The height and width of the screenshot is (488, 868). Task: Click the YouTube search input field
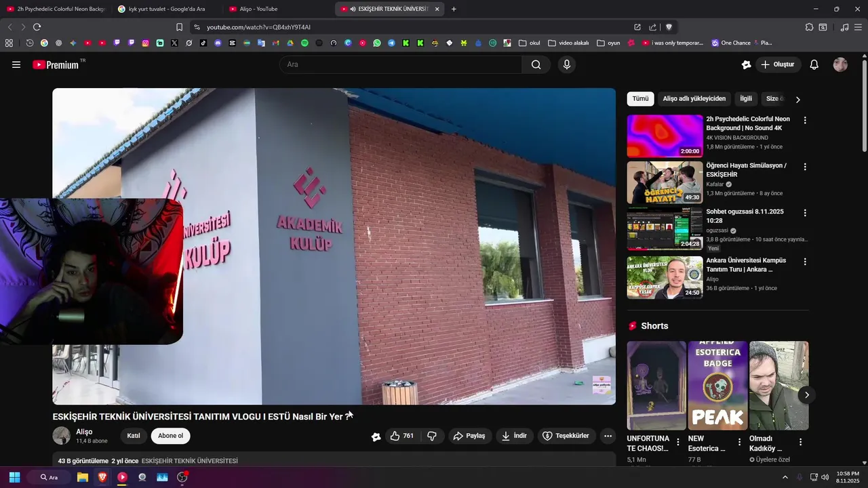(401, 64)
